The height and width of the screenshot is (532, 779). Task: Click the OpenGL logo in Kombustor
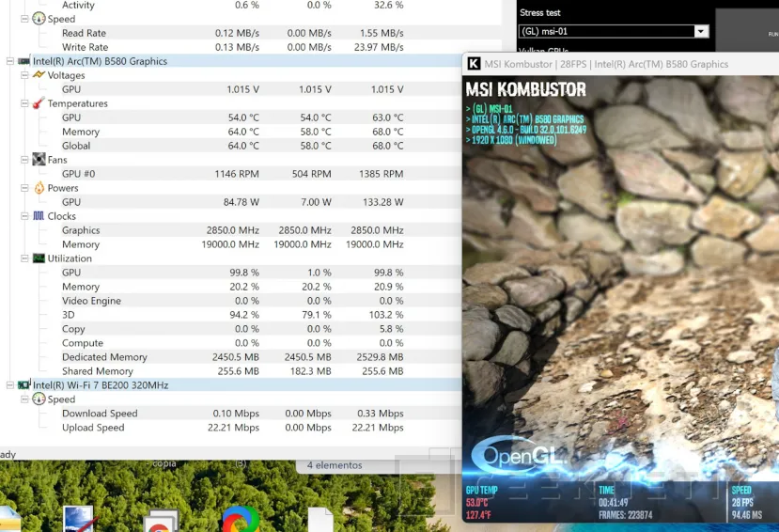click(x=517, y=455)
